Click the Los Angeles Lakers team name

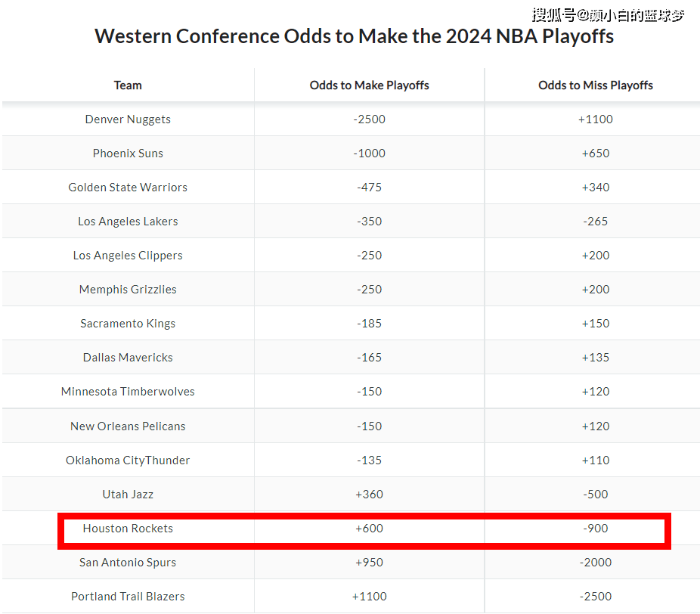tap(128, 222)
